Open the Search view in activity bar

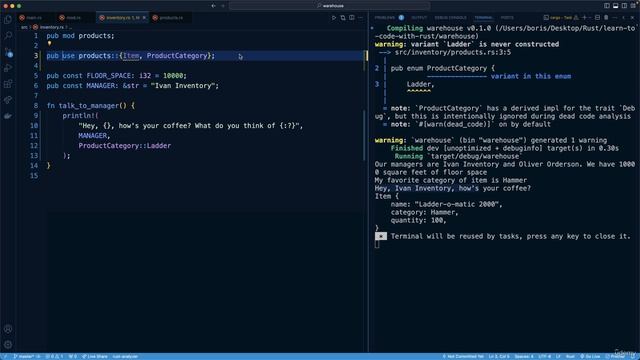coord(8,36)
